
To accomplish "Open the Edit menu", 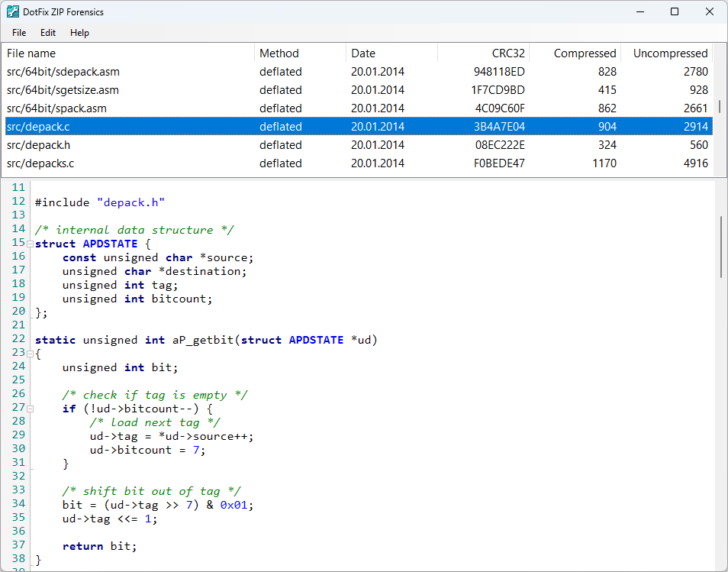I will pyautogui.click(x=48, y=33).
